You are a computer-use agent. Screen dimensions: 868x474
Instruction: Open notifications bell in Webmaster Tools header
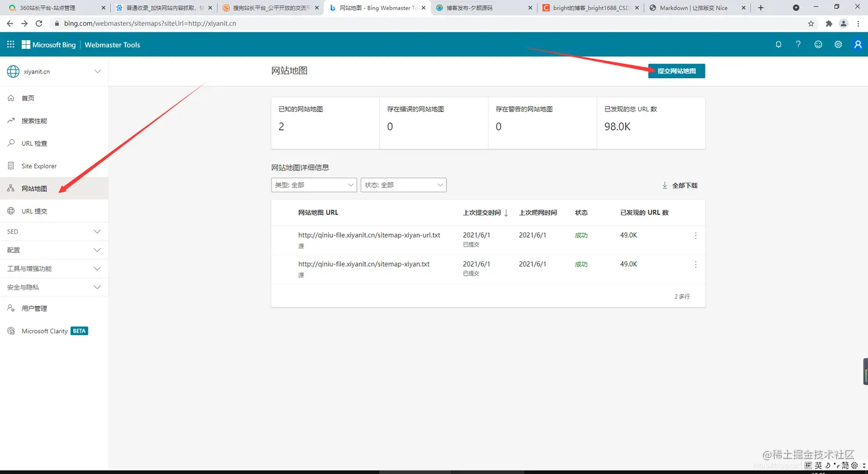coord(778,44)
